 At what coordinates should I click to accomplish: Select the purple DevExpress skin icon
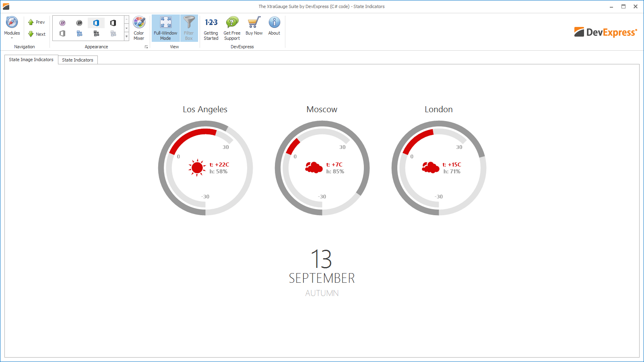coord(62,23)
